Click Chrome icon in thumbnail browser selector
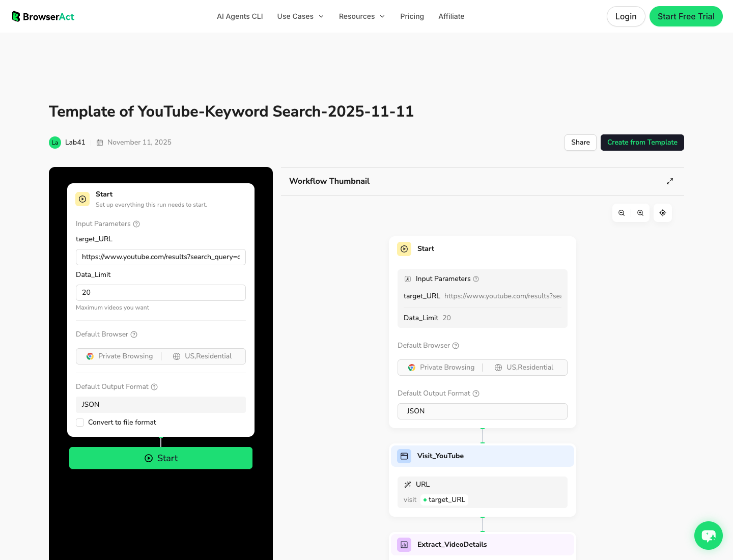 tap(412, 368)
